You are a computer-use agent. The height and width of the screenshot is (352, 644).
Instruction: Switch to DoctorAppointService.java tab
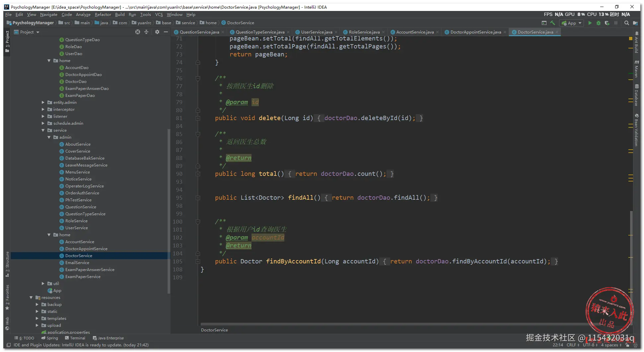point(475,32)
